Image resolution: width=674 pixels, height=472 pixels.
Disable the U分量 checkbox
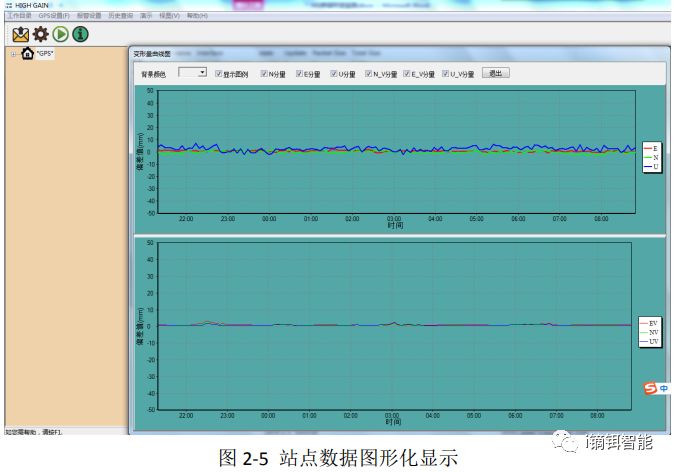click(334, 74)
